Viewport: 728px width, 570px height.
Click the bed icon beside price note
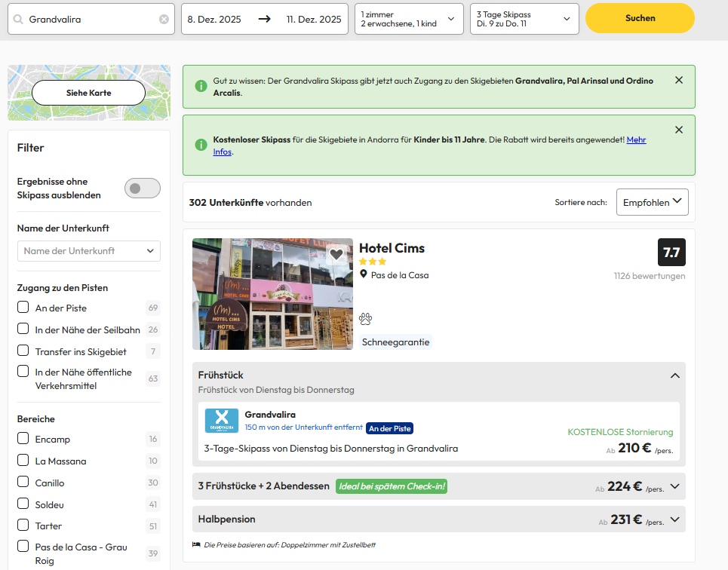click(x=196, y=544)
